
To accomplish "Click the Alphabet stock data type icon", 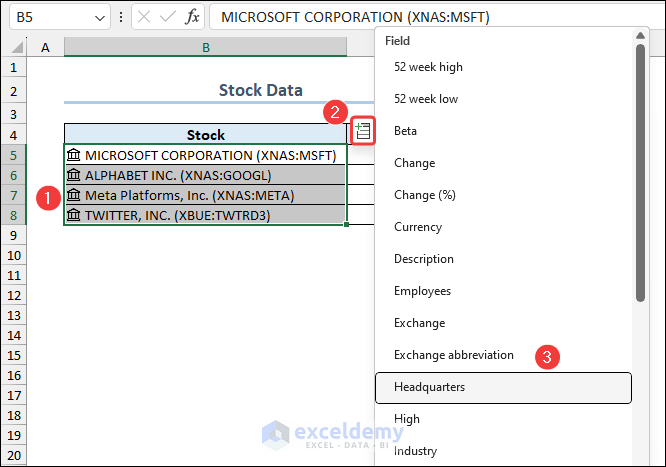I will 74,175.
